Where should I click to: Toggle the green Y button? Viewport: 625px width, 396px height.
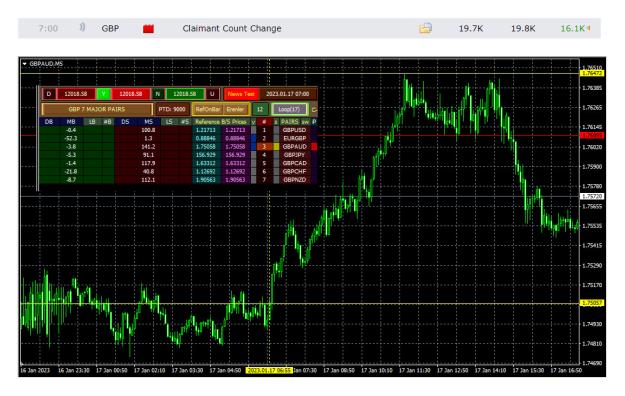[x=103, y=94]
